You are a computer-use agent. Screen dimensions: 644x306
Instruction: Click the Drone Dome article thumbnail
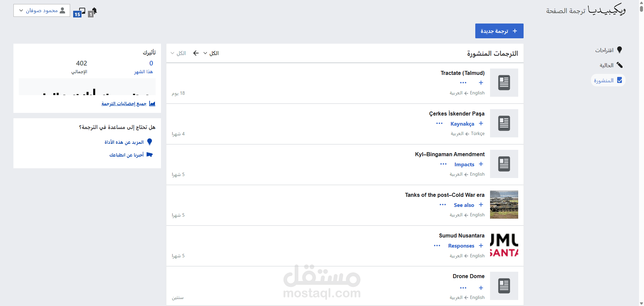click(x=504, y=286)
